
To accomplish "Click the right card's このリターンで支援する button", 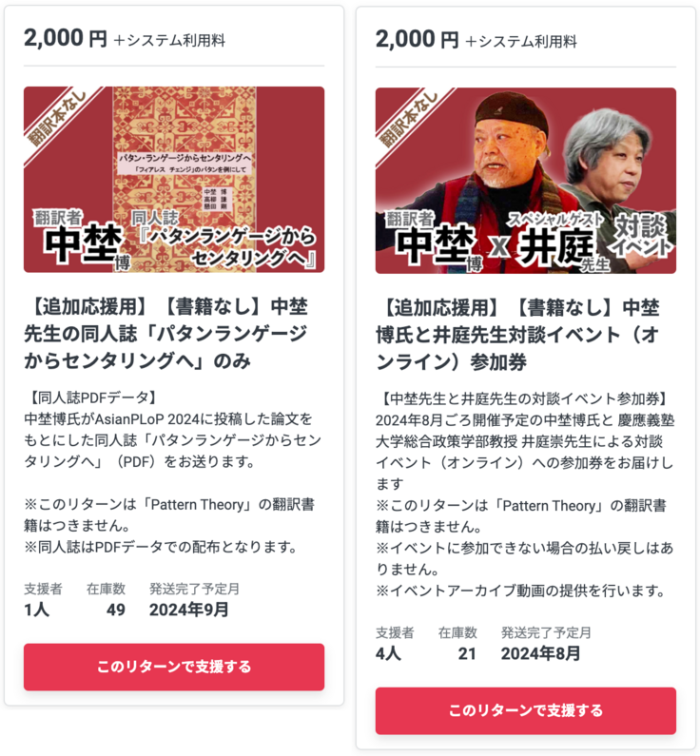I will tap(526, 710).
